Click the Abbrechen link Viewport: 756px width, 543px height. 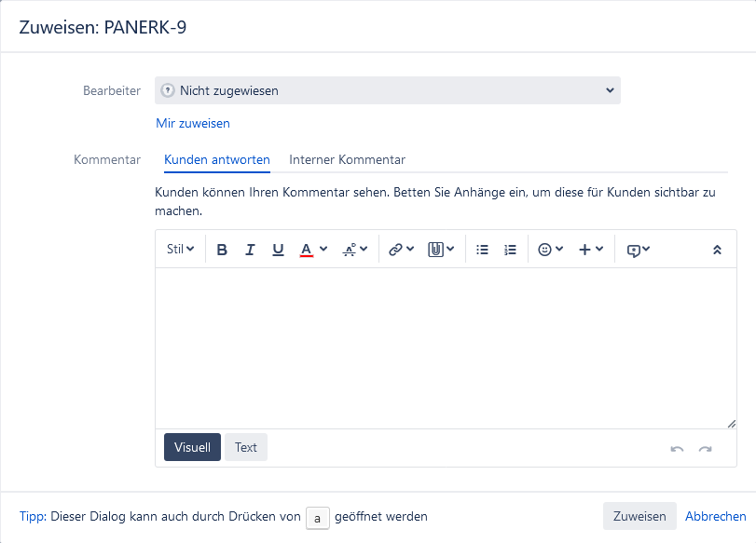(716, 517)
